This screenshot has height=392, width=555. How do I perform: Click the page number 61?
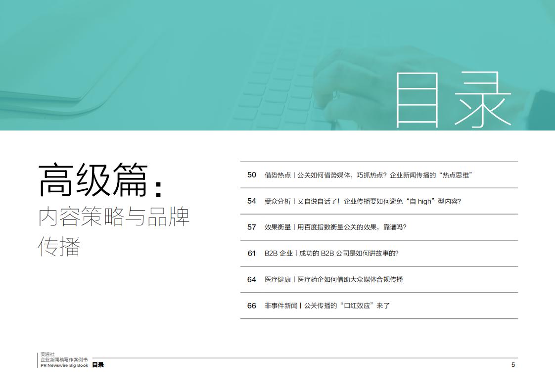(252, 253)
